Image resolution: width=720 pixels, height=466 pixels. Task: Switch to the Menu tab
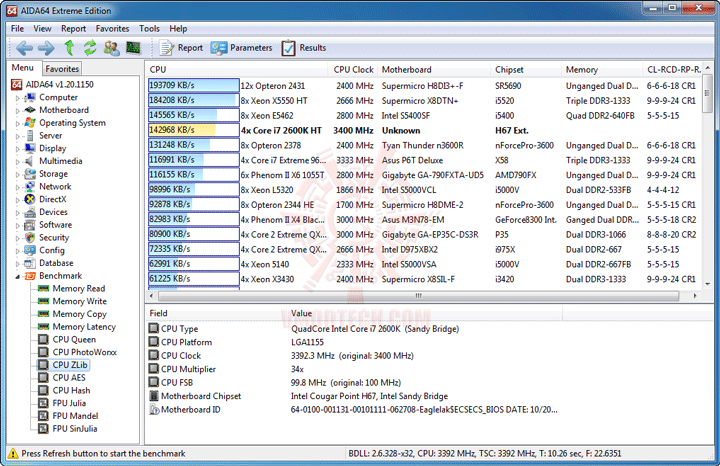coord(23,67)
